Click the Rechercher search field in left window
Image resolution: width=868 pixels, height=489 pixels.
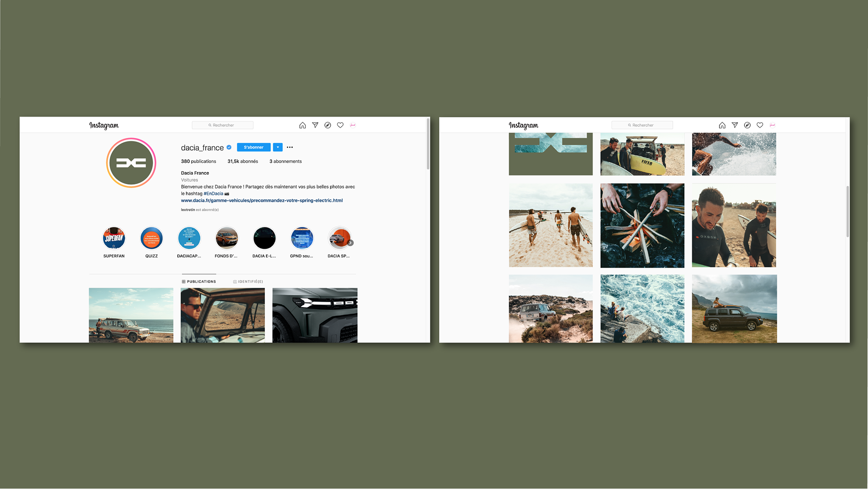click(222, 125)
